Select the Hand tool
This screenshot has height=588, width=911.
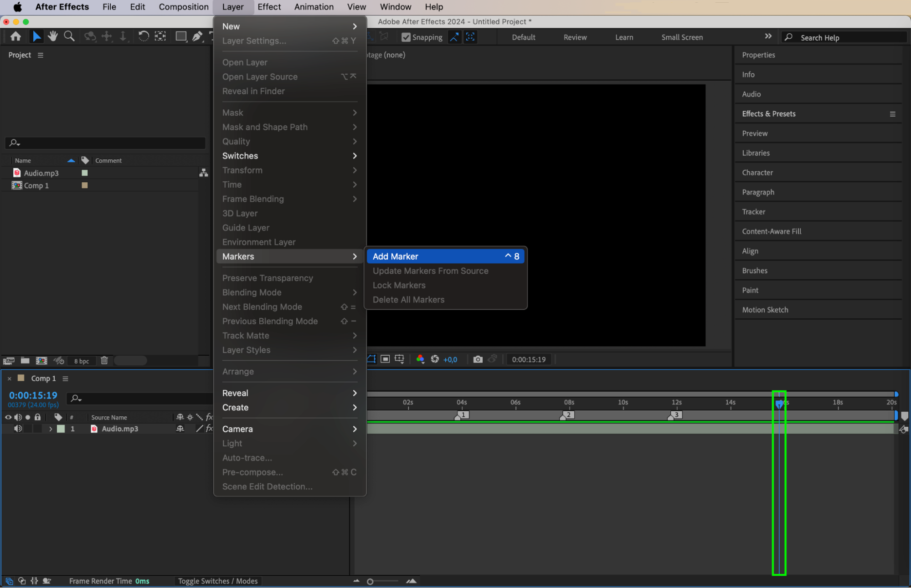coord(53,36)
